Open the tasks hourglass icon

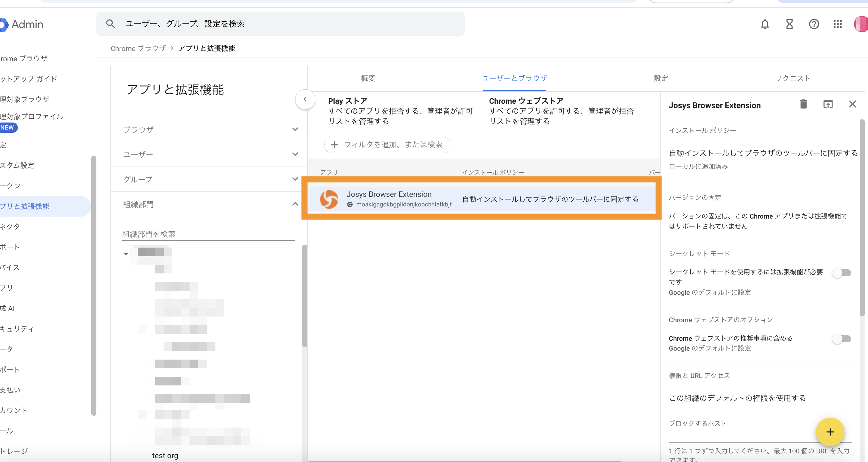789,24
